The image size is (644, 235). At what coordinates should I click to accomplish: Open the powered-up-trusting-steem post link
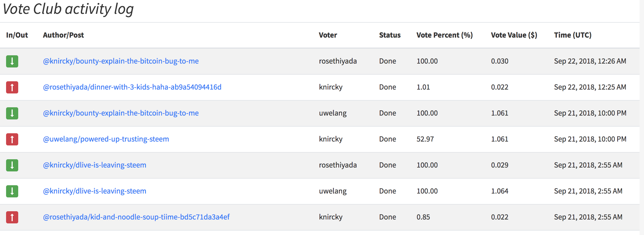(106, 139)
